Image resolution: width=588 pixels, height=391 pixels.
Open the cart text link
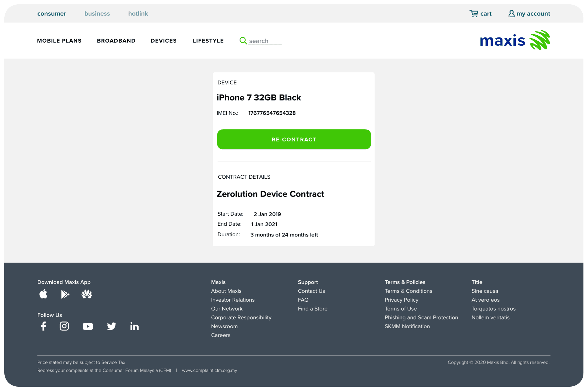(486, 14)
